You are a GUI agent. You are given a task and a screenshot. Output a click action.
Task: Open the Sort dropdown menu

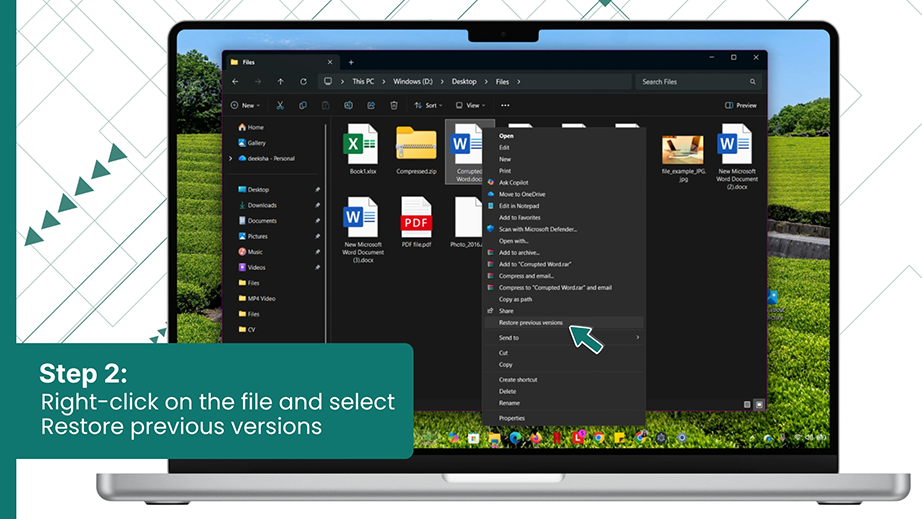click(x=428, y=105)
